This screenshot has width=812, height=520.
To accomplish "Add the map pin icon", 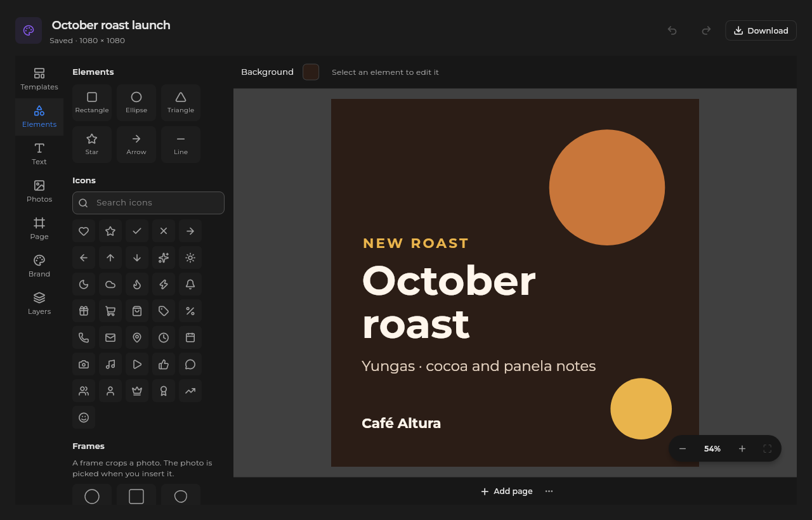I will point(137,337).
